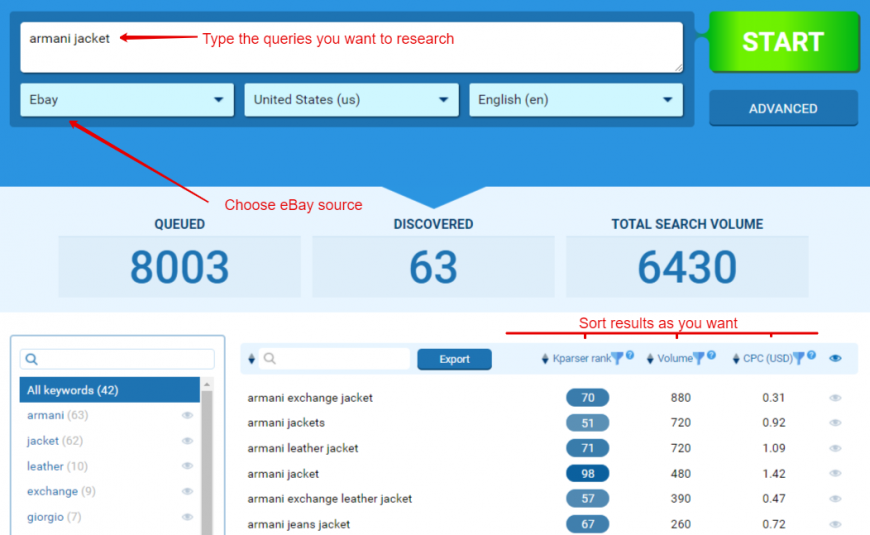Viewport: 870px width, 535px height.
Task: Hide the jacket group with its eye icon
Action: click(x=188, y=441)
